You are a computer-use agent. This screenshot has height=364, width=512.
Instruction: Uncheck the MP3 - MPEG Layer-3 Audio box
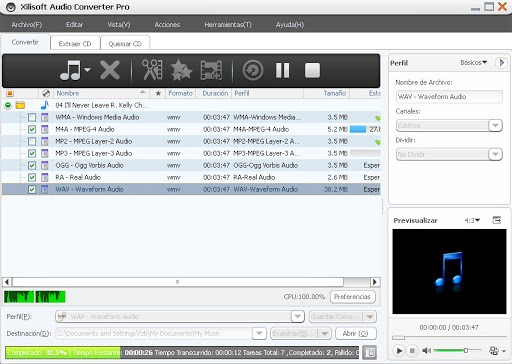coord(32,153)
